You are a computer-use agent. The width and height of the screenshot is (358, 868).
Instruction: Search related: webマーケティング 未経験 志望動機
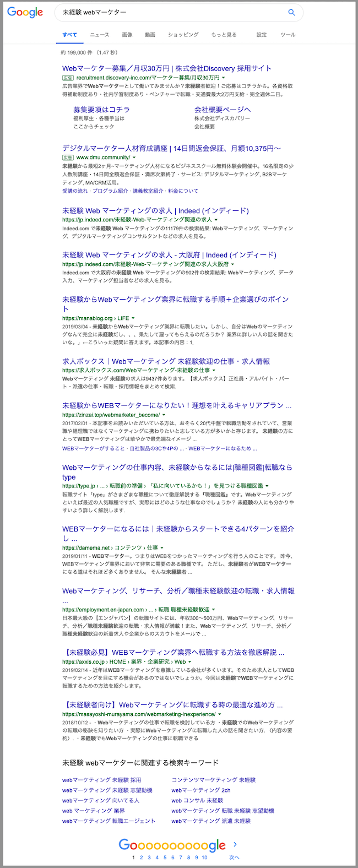pyautogui.click(x=107, y=790)
